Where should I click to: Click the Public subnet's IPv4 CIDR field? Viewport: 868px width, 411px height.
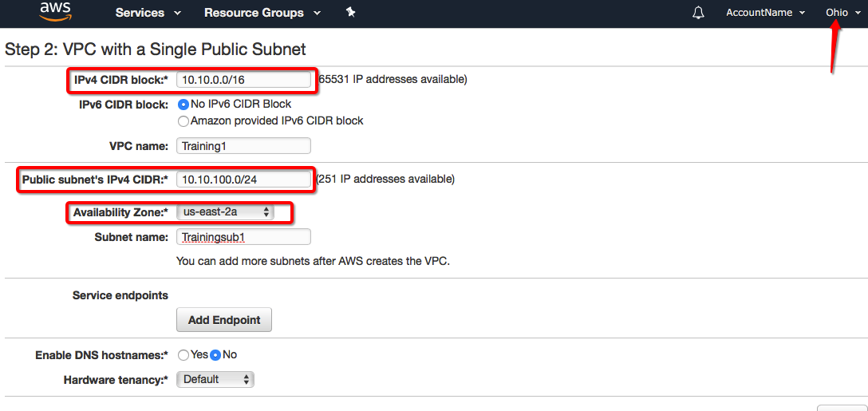(243, 180)
